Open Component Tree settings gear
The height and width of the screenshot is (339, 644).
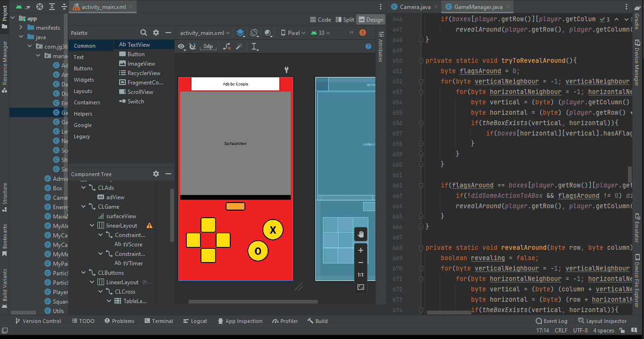tap(156, 174)
